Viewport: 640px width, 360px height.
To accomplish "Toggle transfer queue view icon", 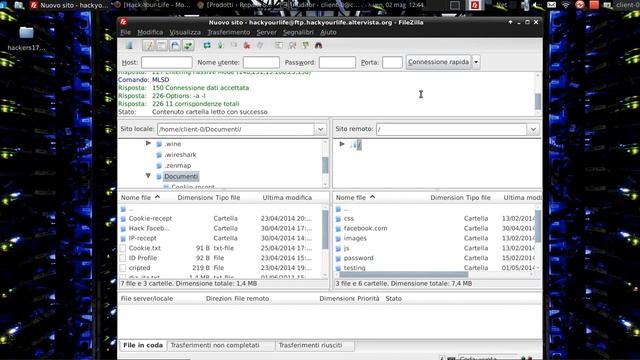I will click(x=188, y=45).
